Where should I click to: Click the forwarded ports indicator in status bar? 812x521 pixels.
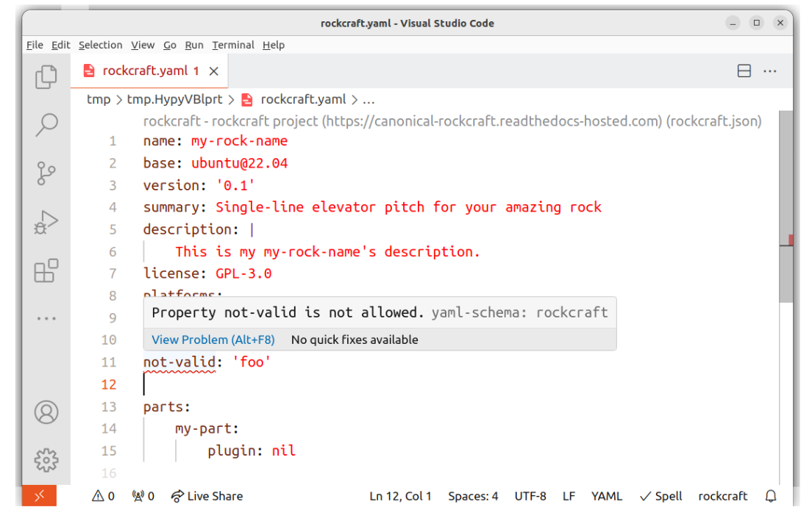coord(143,496)
